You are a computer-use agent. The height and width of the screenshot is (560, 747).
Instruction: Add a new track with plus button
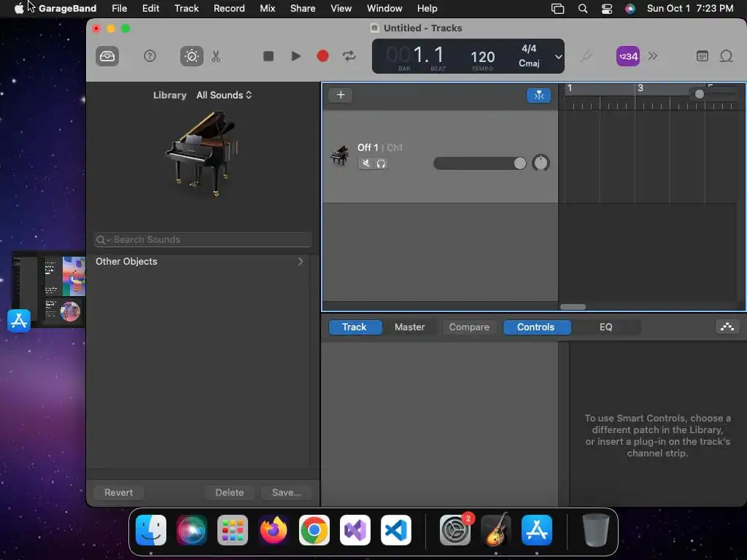pyautogui.click(x=341, y=95)
